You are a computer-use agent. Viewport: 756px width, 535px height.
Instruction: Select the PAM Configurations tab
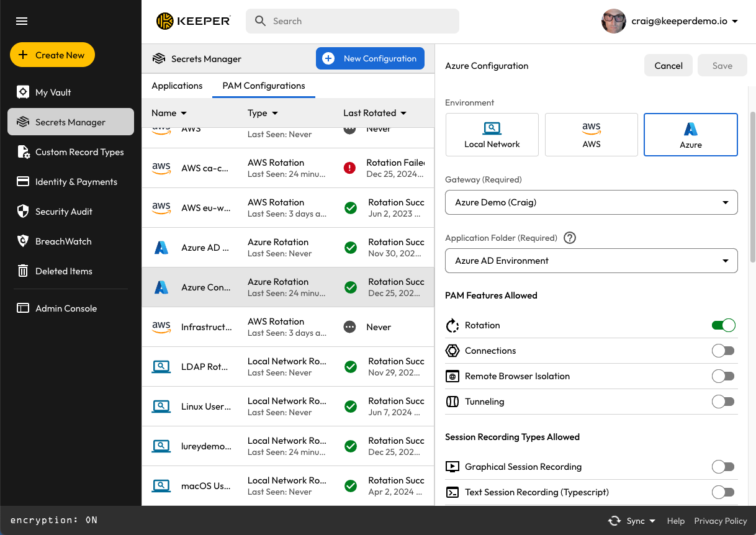click(x=264, y=86)
